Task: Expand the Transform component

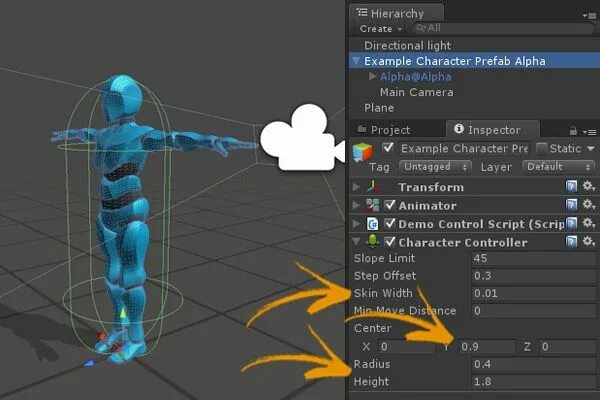Action: 356,187
